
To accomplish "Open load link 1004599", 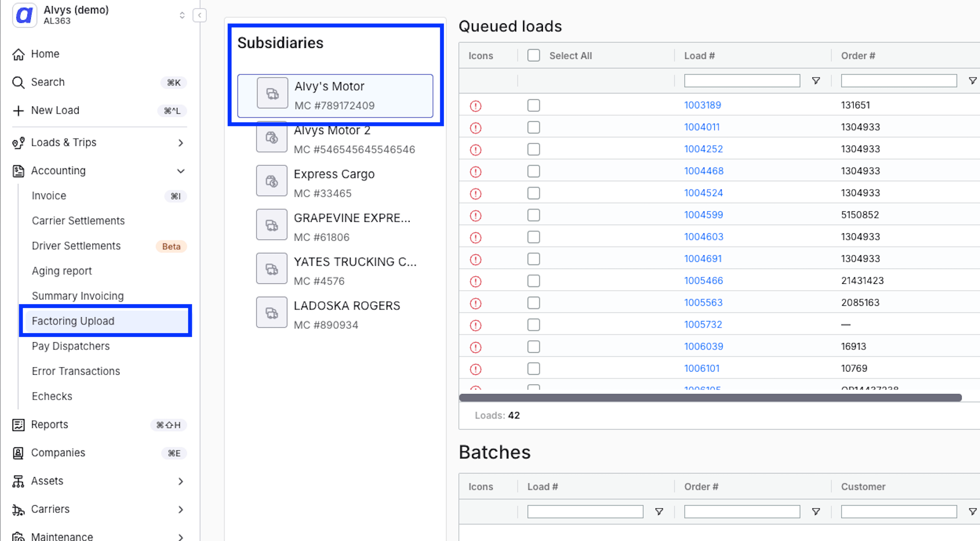I will [x=703, y=215].
